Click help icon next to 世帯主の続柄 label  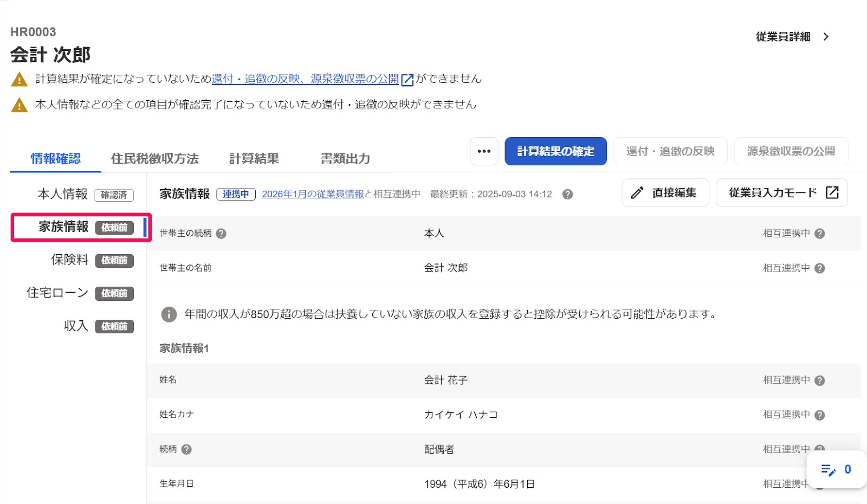click(x=221, y=234)
